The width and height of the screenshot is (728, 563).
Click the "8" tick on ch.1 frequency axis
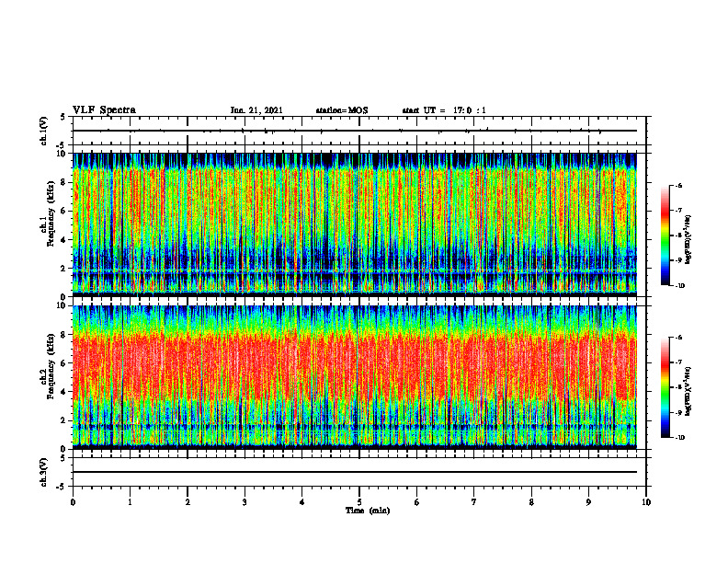pyautogui.click(x=63, y=182)
